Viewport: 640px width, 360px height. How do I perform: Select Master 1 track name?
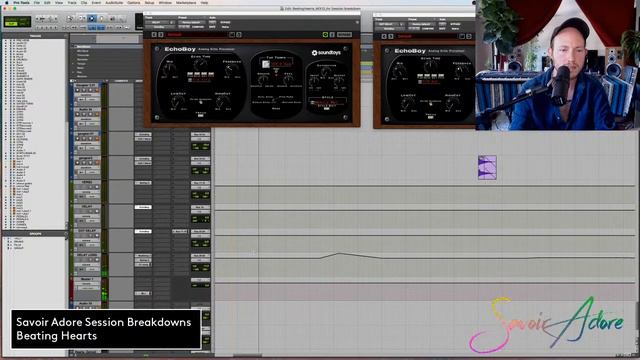coord(87,279)
